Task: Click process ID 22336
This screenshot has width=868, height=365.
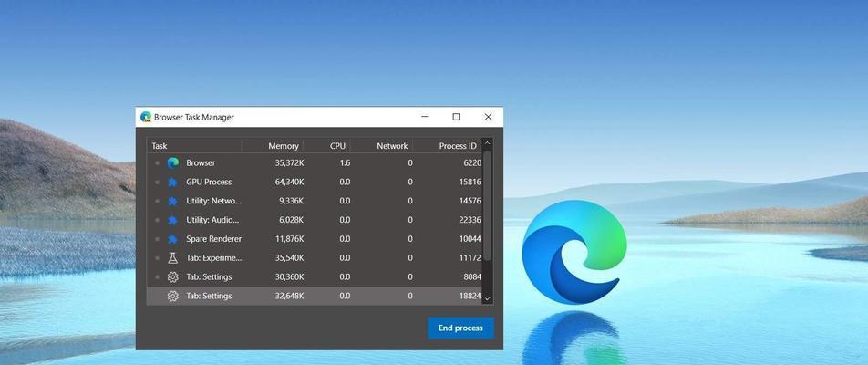Action: coord(470,220)
